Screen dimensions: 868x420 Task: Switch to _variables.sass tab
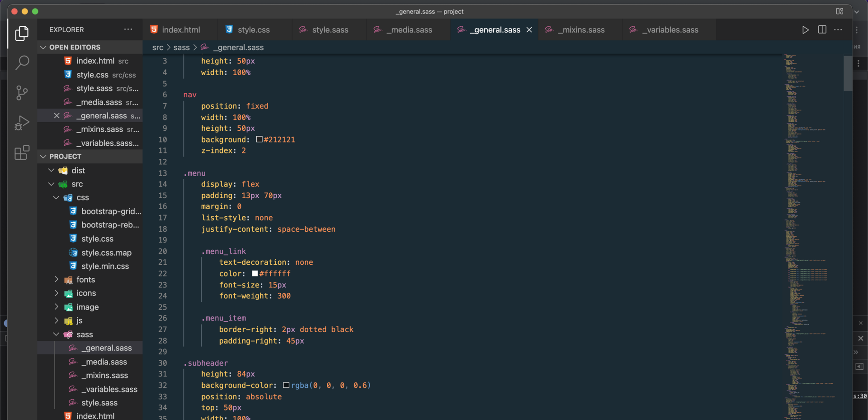(x=670, y=30)
